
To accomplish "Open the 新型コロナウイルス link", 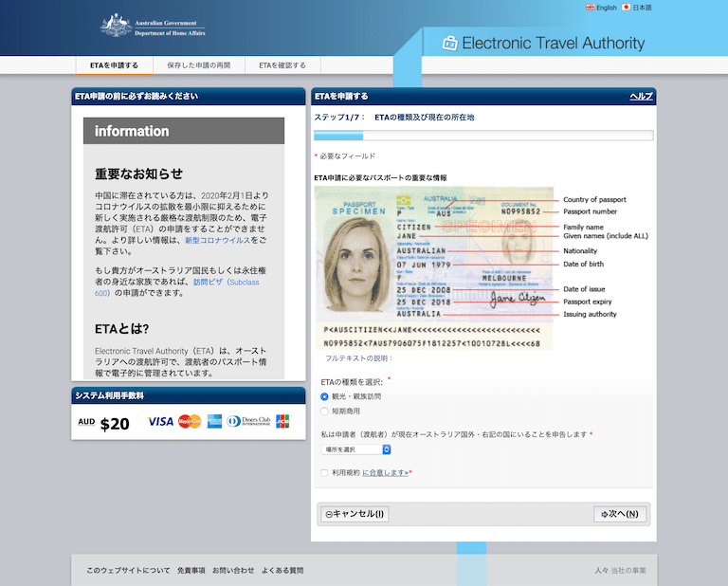I will pyautogui.click(x=217, y=240).
